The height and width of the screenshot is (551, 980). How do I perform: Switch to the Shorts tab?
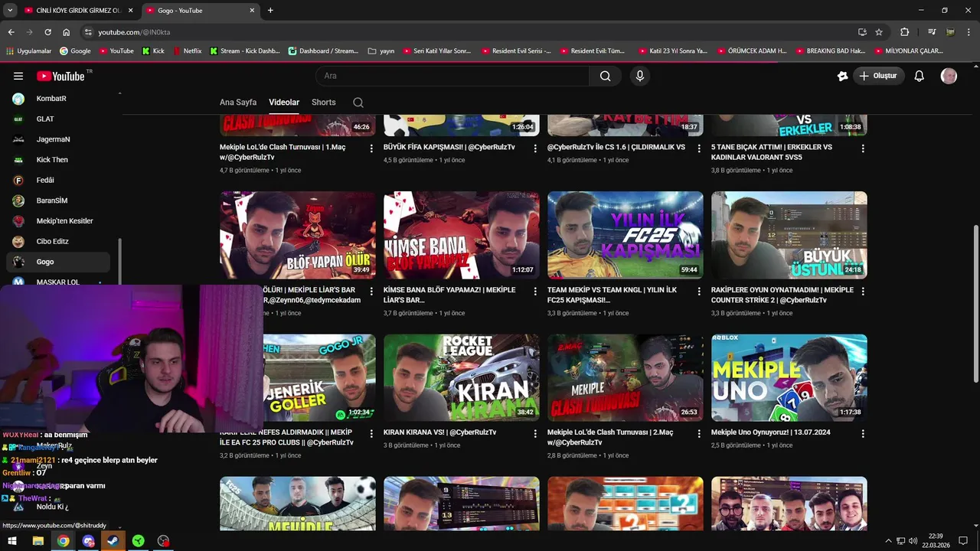point(324,103)
